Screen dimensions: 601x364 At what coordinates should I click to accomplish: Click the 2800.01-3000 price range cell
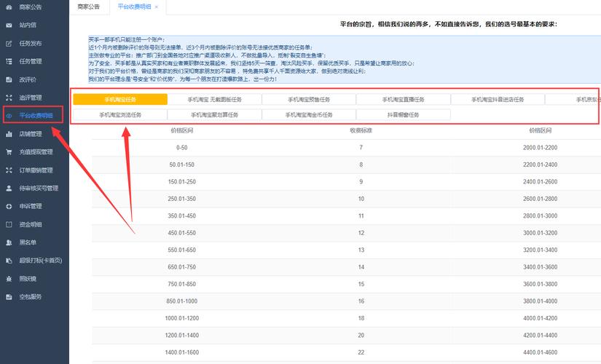pyautogui.click(x=540, y=215)
